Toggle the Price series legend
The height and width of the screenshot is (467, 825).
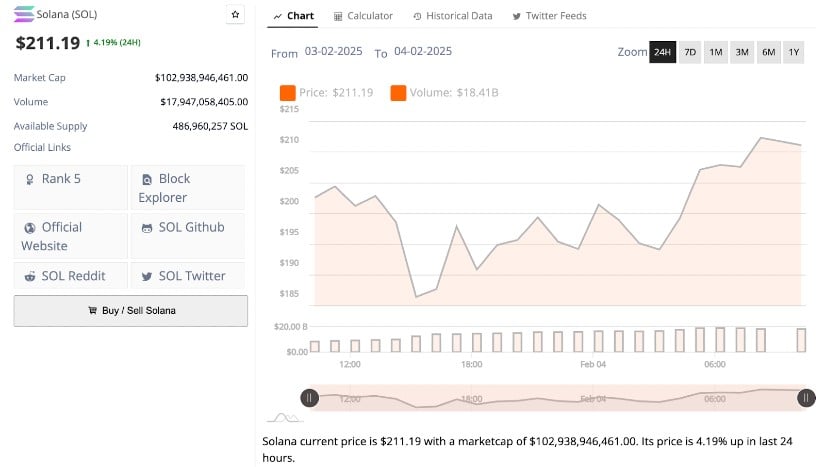tap(327, 93)
